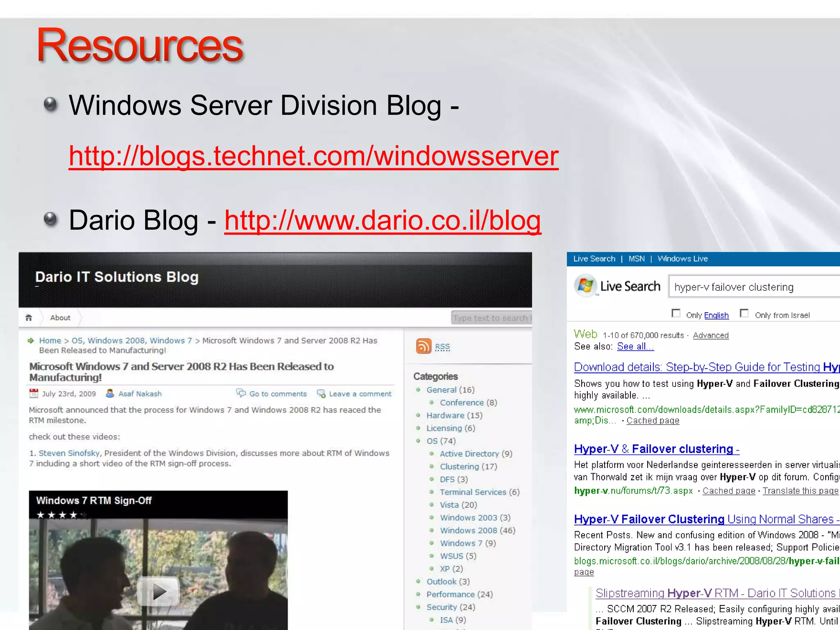Open the blogs.technet.com/windowsserver link

pos(313,156)
